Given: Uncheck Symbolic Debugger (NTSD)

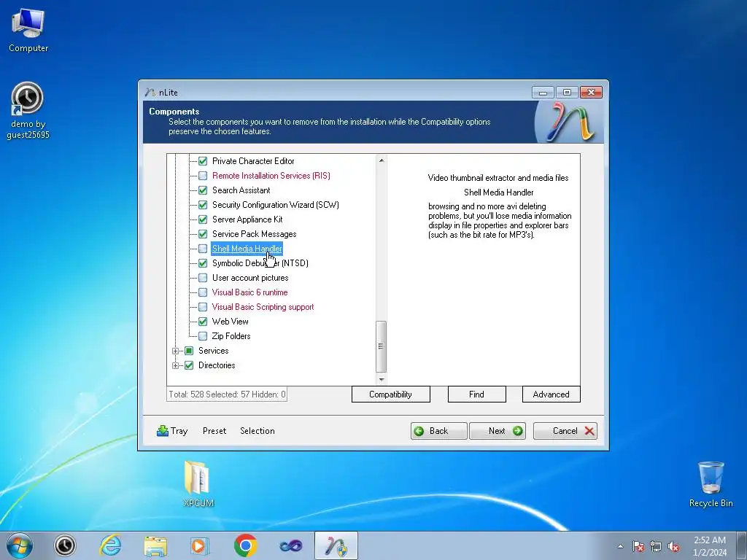Looking at the screenshot, I should 203,263.
